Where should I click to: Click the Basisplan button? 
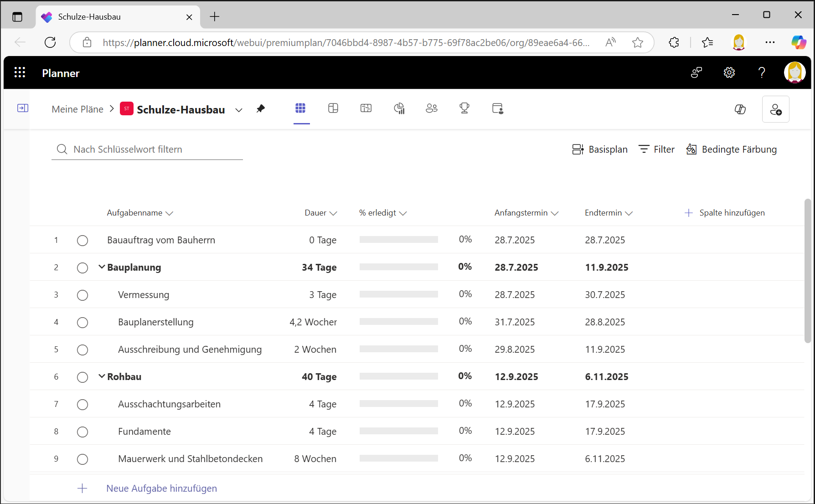tap(600, 149)
